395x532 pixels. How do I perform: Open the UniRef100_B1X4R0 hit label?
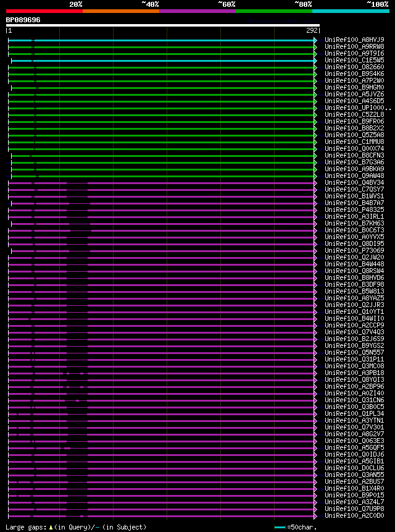(x=354, y=488)
